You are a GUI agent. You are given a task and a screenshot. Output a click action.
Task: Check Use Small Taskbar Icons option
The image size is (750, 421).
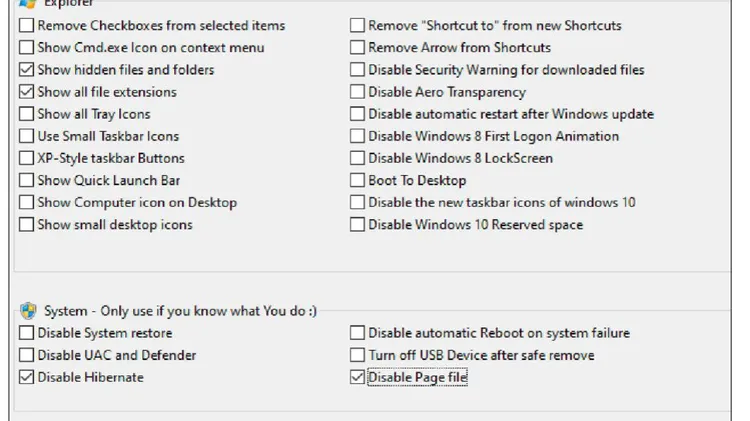click(x=26, y=136)
